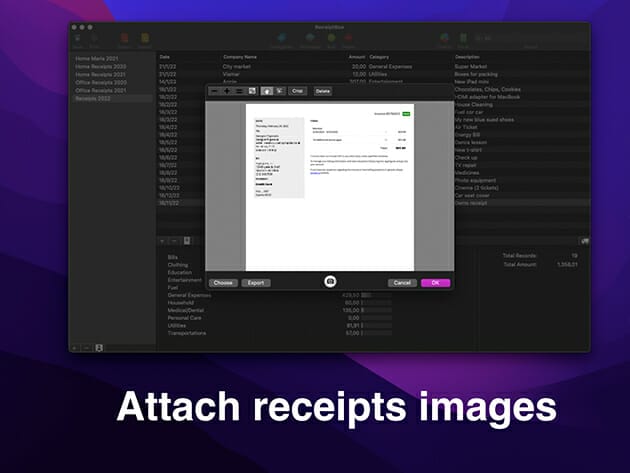Select the selection tool beside the Crop button

[x=280, y=91]
